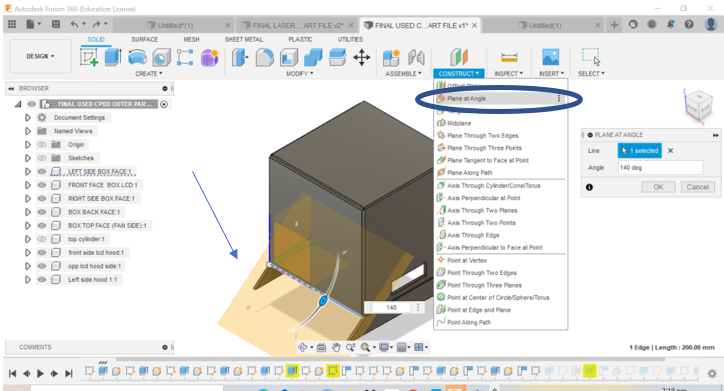Expand the Document Settings node

pos(28,118)
